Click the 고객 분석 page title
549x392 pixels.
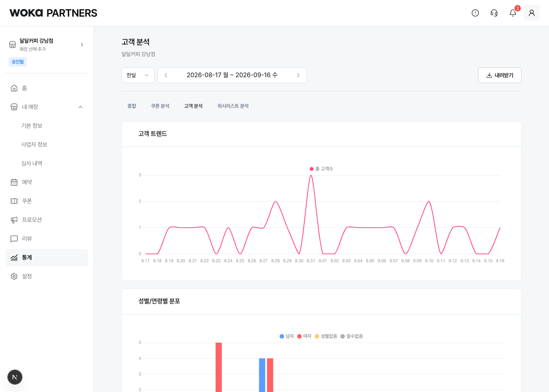(x=136, y=42)
